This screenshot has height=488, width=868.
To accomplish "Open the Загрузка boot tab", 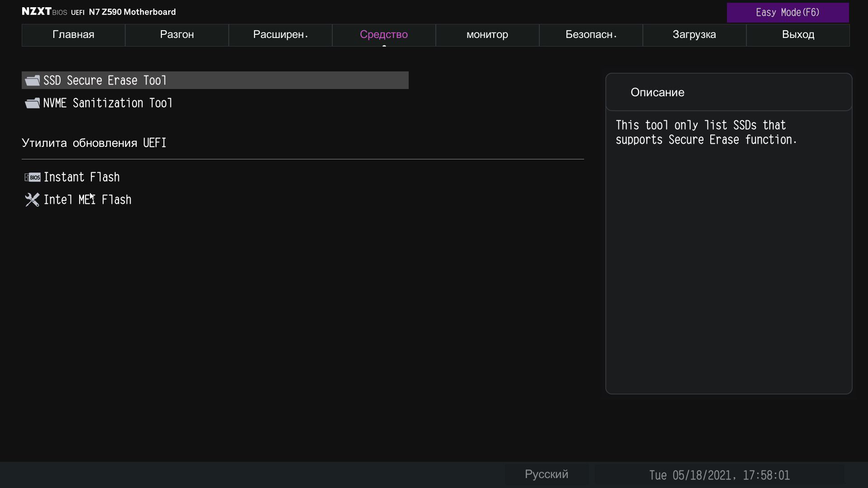I will click(x=694, y=35).
